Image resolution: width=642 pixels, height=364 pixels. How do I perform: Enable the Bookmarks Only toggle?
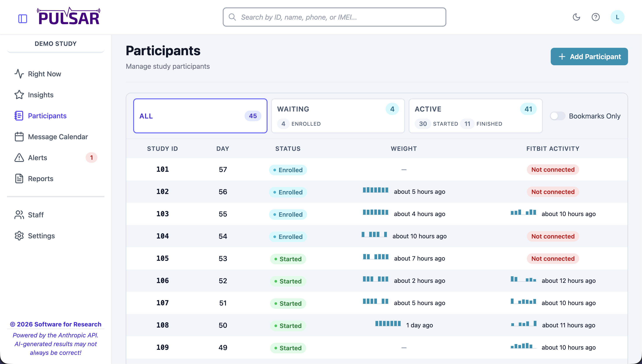click(557, 116)
